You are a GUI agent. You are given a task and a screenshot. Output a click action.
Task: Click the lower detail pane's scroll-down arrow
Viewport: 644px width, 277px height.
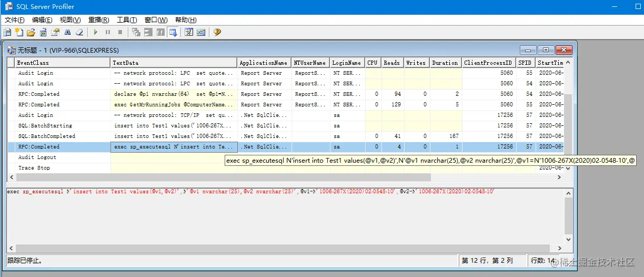568,239
